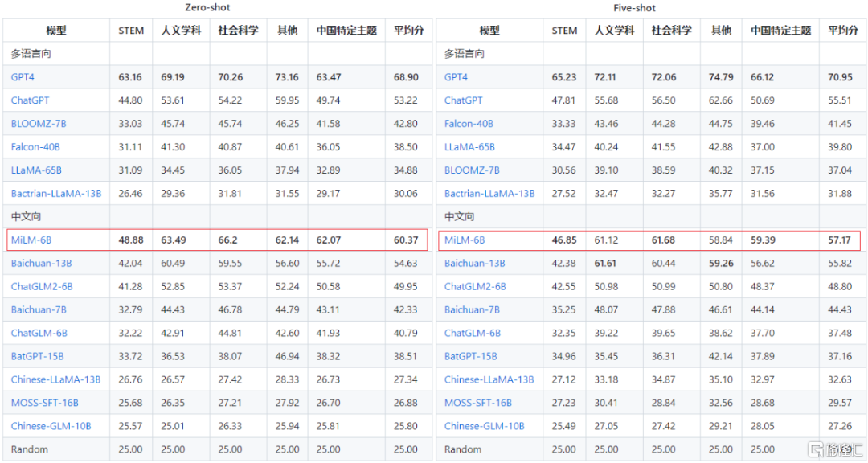This screenshot has width=868, height=463.
Task: Open BatGPT-15B link in the Zero-shot table
Action: pos(37,356)
